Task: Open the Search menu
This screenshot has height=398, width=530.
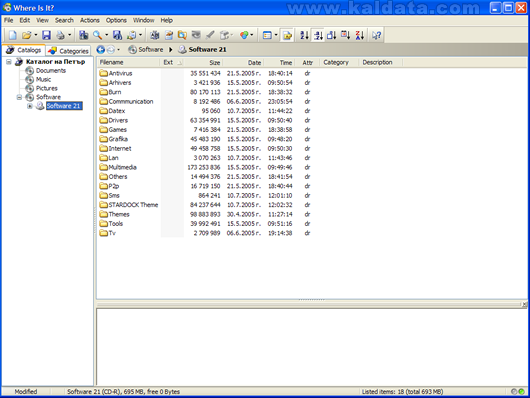Action: [64, 20]
